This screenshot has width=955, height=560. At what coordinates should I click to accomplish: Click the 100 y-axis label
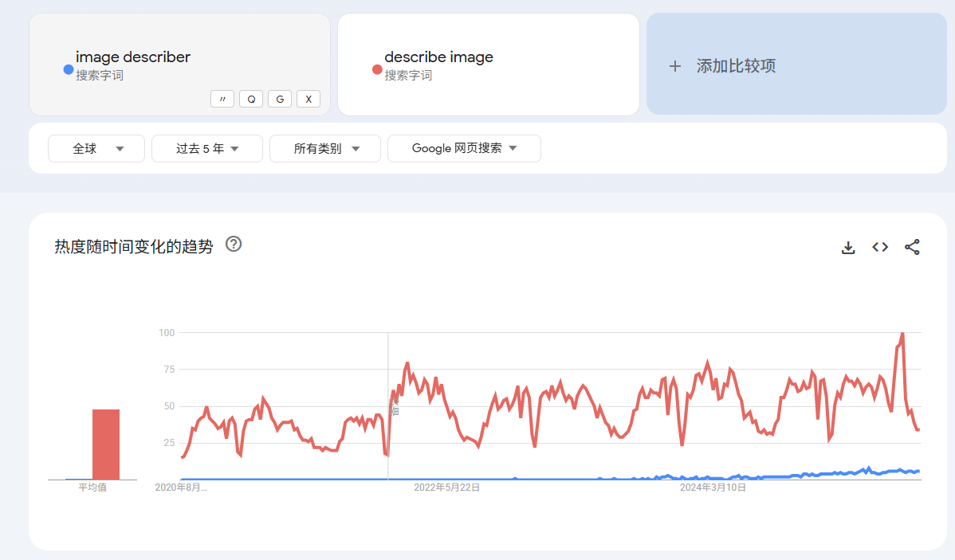(x=167, y=332)
